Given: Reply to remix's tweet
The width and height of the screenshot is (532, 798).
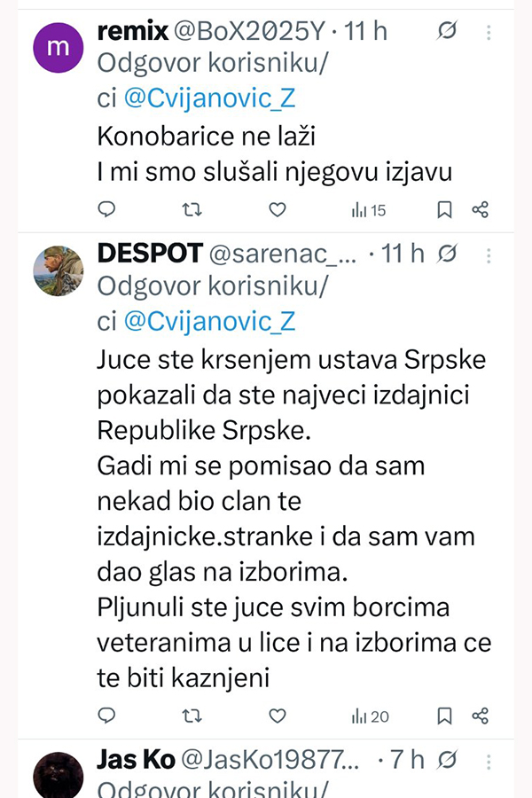Looking at the screenshot, I should [x=106, y=210].
